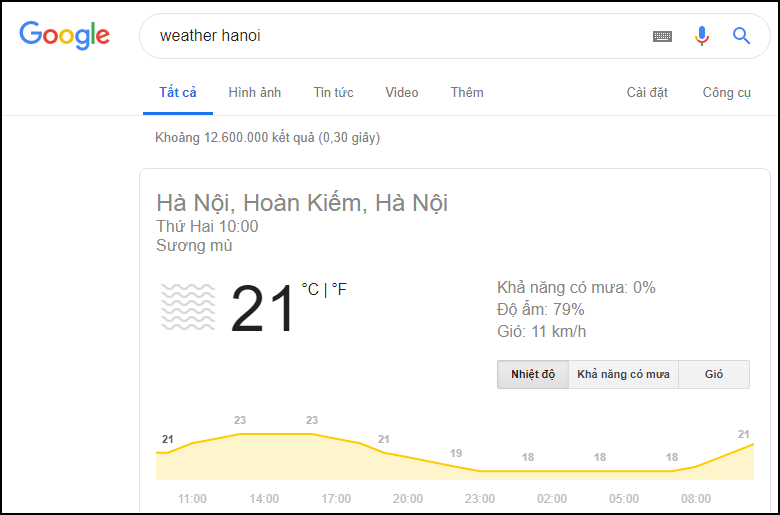This screenshot has width=780, height=515.
Task: Switch to the Tin tức tab
Action: [x=333, y=93]
